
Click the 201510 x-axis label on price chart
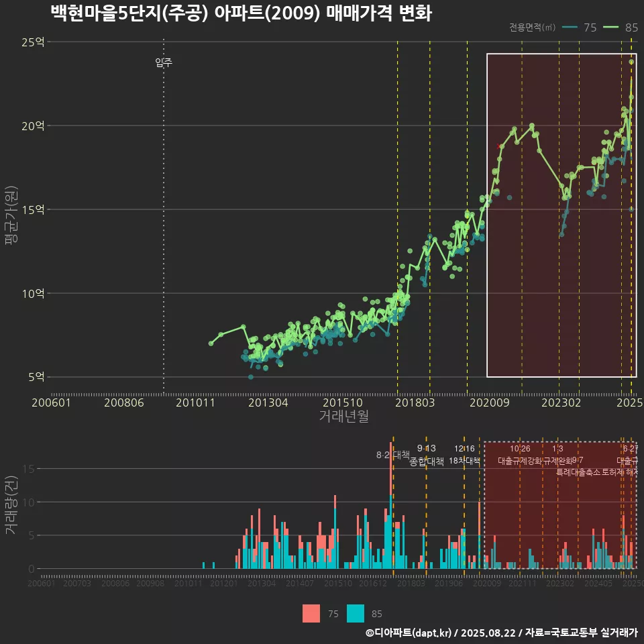pos(343,402)
